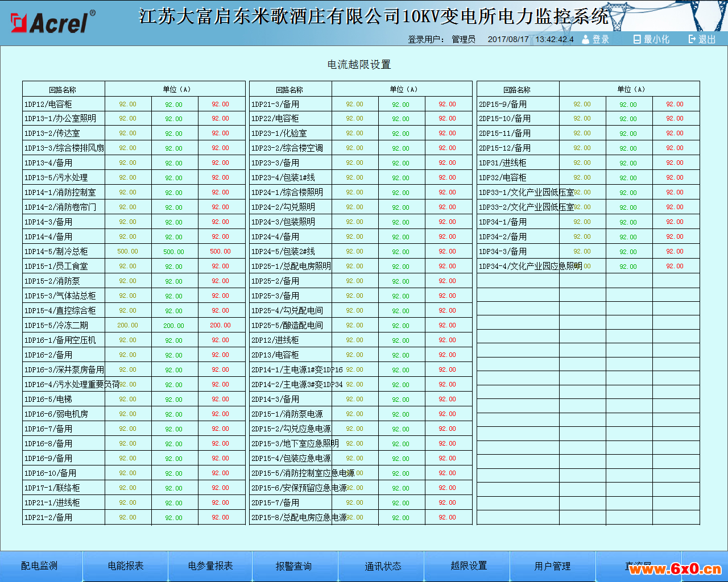Select row 1DP17-1/联络柜
Viewport: 728px width, 582px height.
click(134, 488)
